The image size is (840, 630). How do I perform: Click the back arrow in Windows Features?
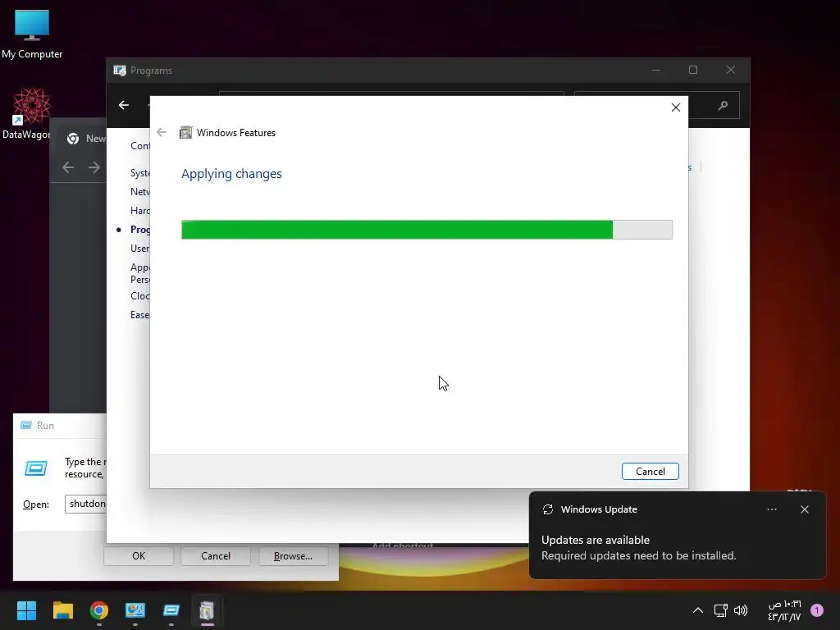tap(162, 132)
